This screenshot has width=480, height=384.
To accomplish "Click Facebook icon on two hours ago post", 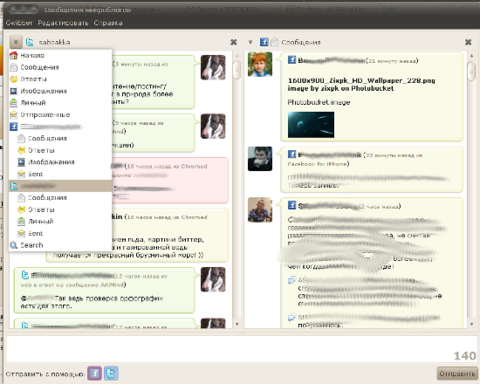I will pos(292,205).
